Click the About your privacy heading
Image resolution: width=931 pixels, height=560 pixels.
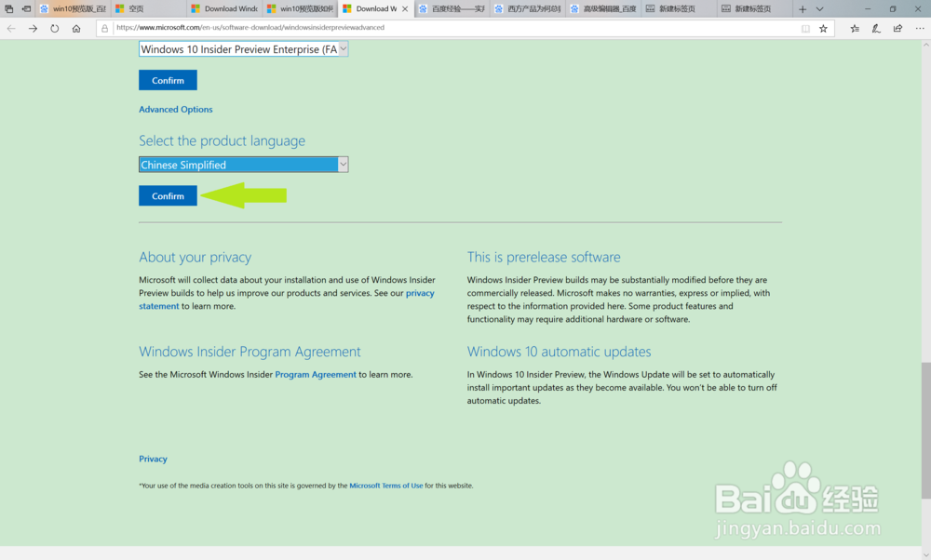[195, 257]
